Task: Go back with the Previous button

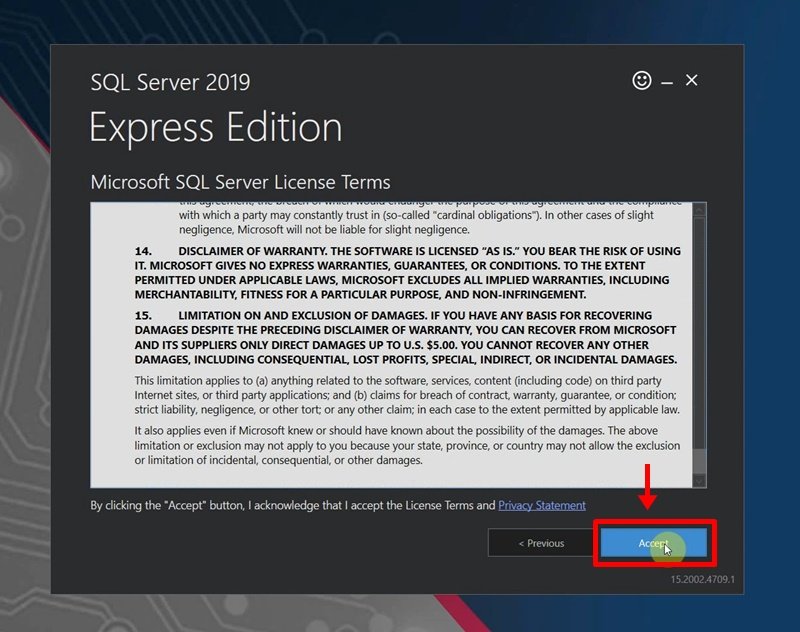Action: point(541,543)
